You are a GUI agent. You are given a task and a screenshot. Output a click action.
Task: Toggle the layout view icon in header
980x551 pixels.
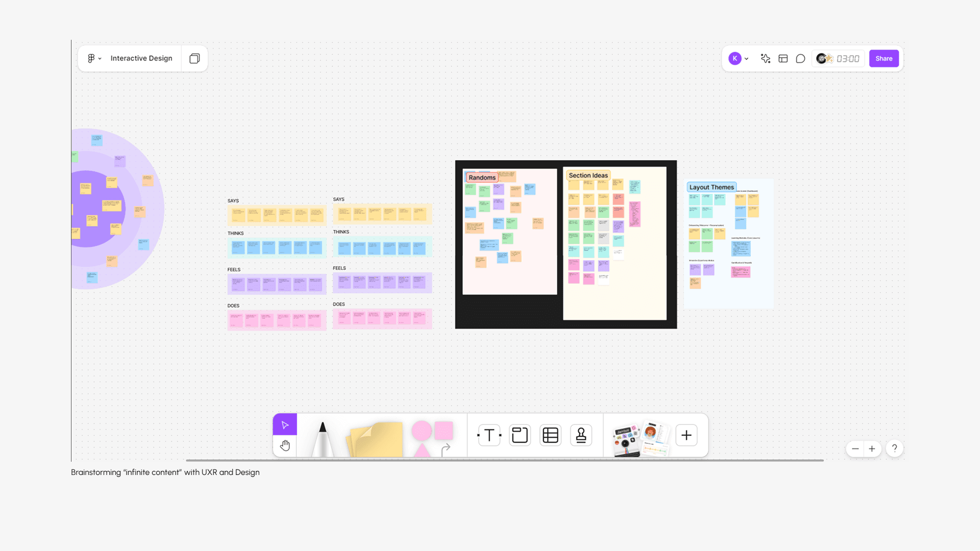pyautogui.click(x=783, y=59)
